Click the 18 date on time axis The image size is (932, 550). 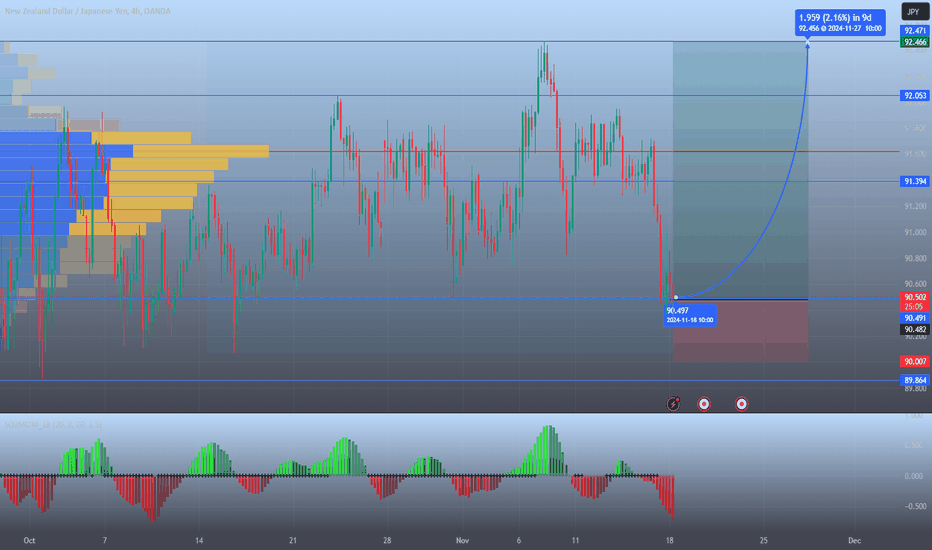coord(670,540)
